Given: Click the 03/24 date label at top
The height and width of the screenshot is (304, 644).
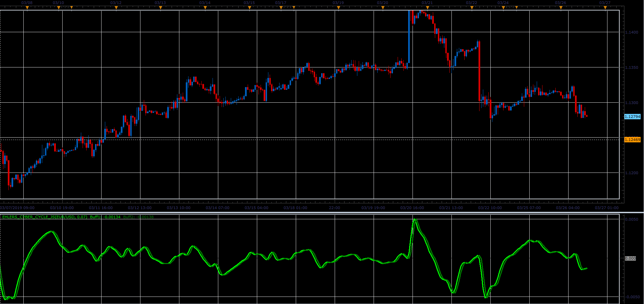Looking at the screenshot, I should pos(503,3).
